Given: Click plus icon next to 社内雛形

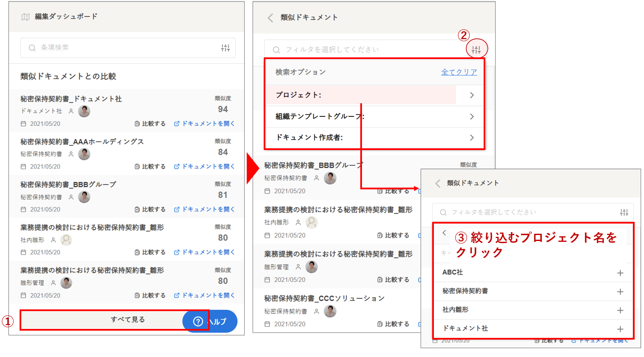Looking at the screenshot, I should (x=620, y=310).
